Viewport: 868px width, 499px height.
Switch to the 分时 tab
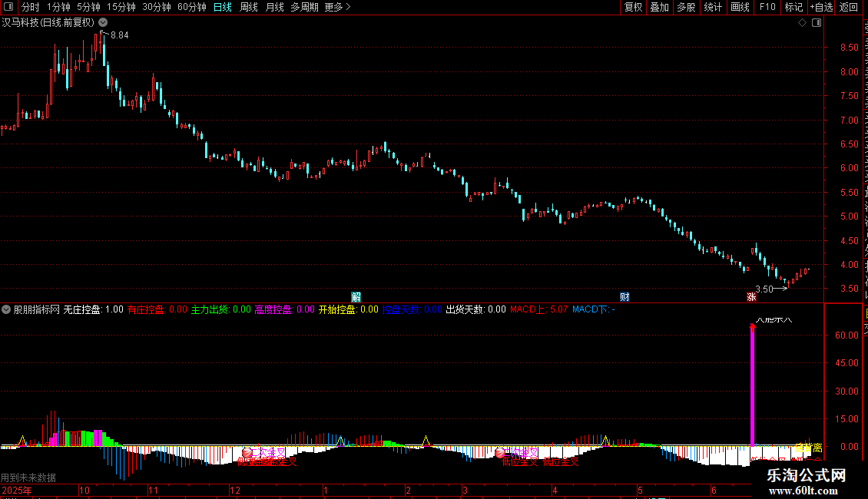(x=31, y=7)
